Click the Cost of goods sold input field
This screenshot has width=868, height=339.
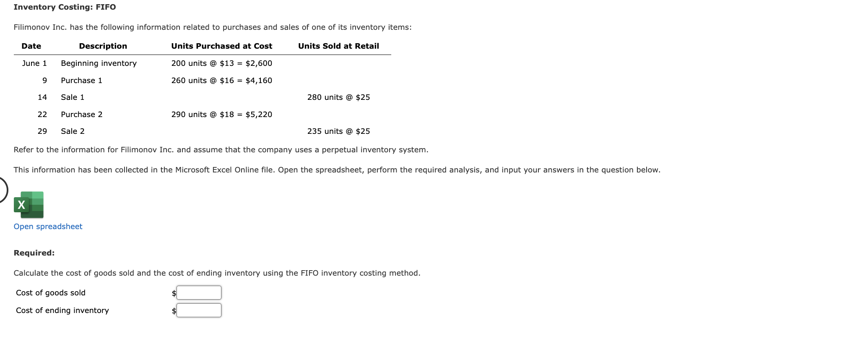point(199,292)
